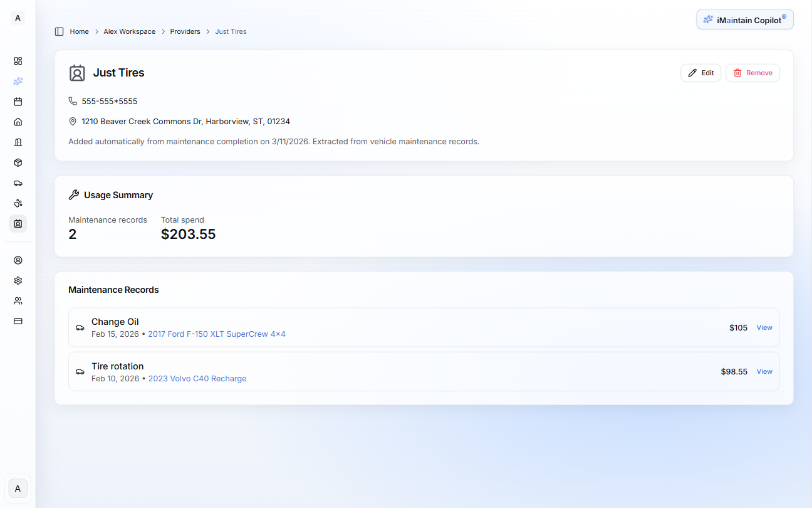Go to the home icon in sidebar
Image resolution: width=812 pixels, height=508 pixels.
[x=18, y=122]
